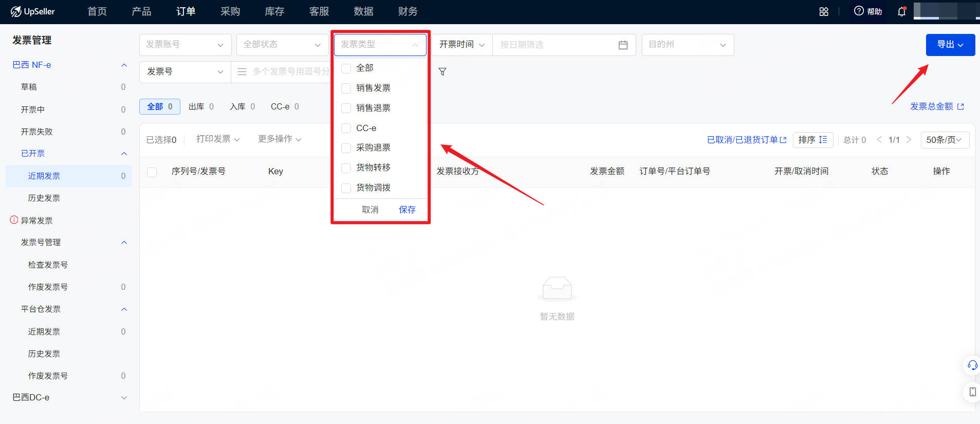Viewport: 980px width, 424px height.
Task: Click the help question mark icon
Action: click(859, 11)
